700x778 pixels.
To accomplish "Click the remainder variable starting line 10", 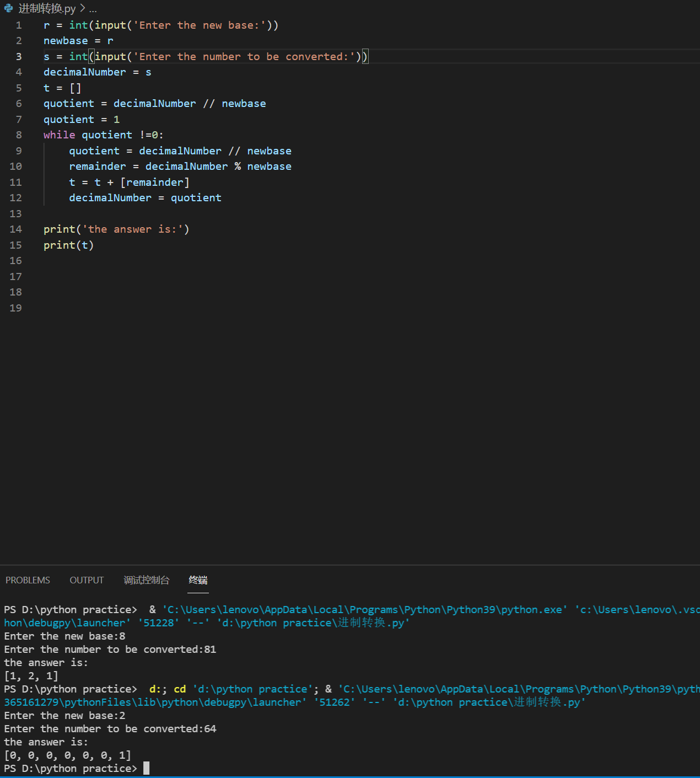I will 98,167.
